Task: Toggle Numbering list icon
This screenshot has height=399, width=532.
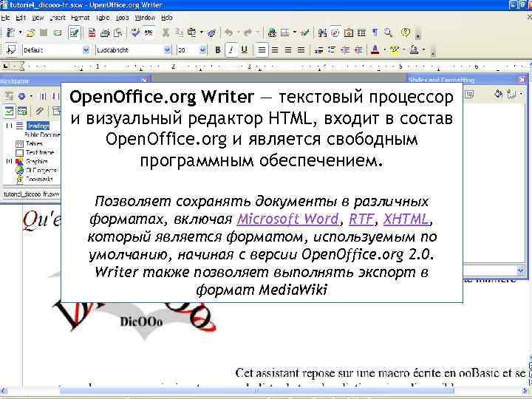Action: click(318, 50)
